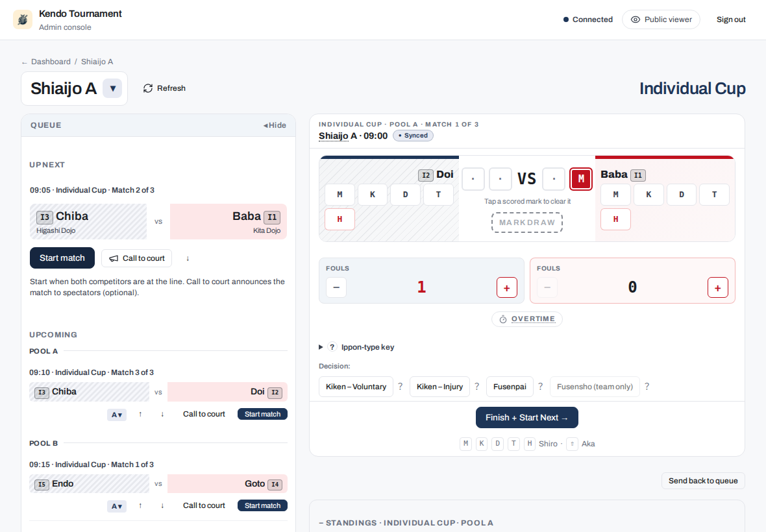The height and width of the screenshot is (532, 766).
Task: Toggle Overtime for the match
Action: tap(527, 319)
